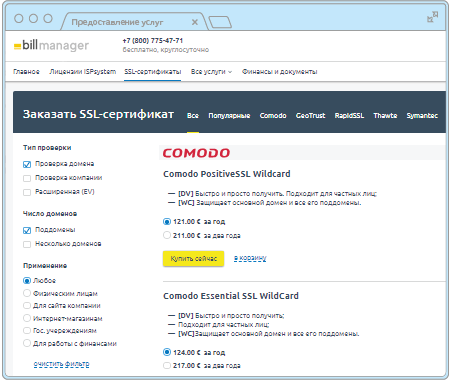Image resolution: width=451 pixels, height=380 pixels.
Task: Click the Comodo brand logo
Action: (196, 153)
